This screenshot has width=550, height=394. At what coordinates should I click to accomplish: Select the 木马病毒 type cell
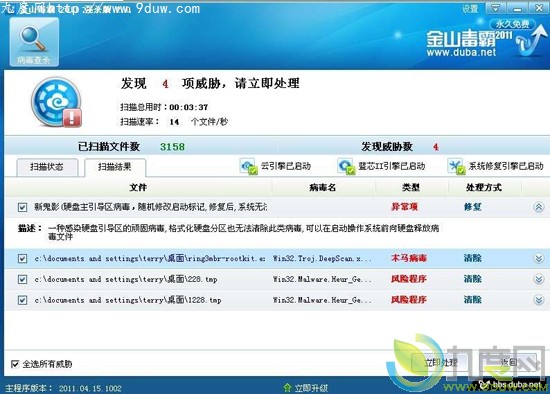409,258
